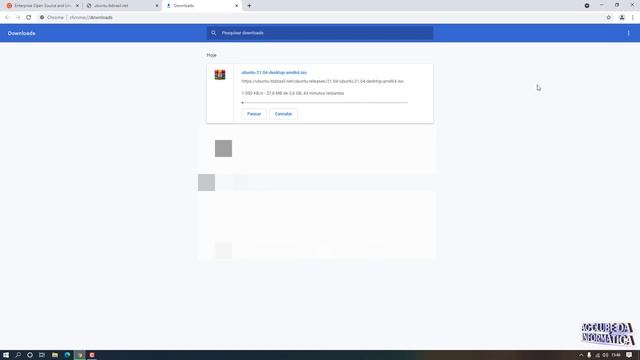
Task: Open File Explorer from the taskbar
Action: (x=55, y=355)
